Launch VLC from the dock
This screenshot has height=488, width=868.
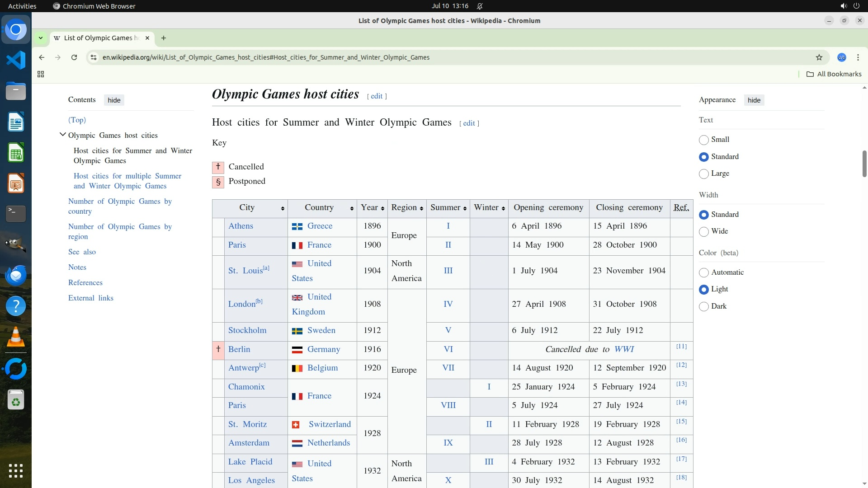[x=16, y=337]
